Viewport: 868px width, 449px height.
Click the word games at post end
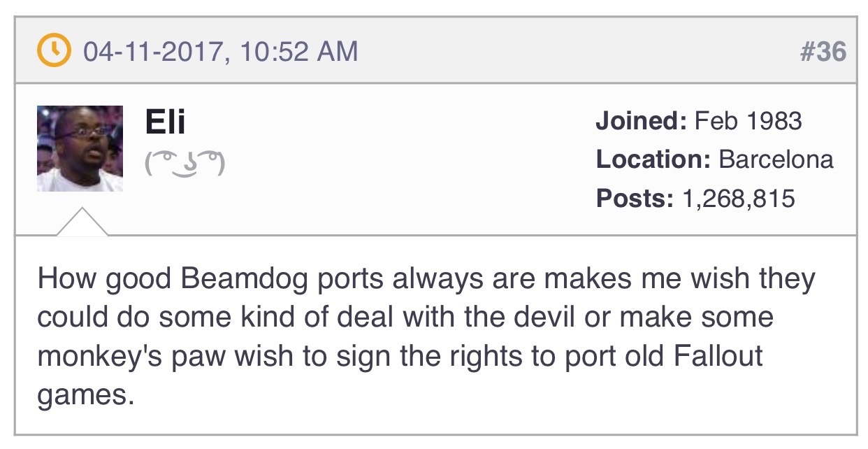[84, 397]
